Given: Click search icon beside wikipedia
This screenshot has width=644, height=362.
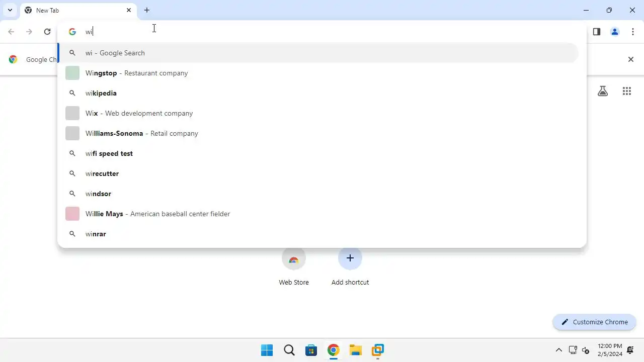Looking at the screenshot, I should point(72,93).
